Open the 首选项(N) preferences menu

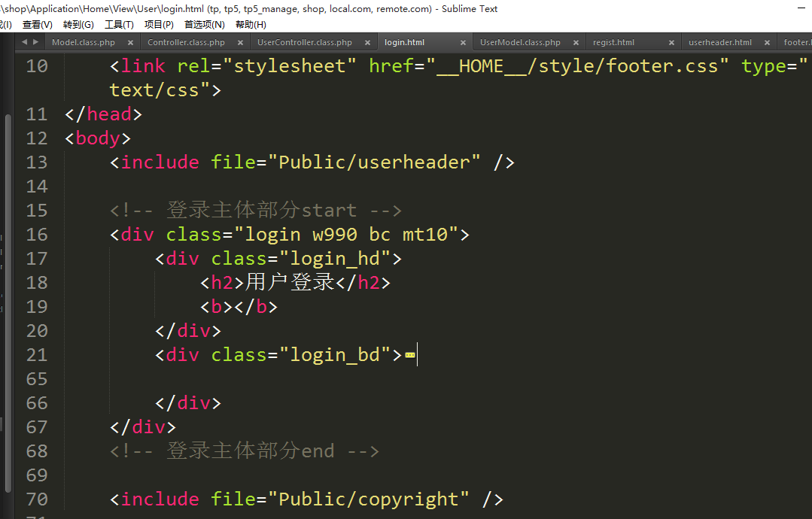tap(204, 24)
